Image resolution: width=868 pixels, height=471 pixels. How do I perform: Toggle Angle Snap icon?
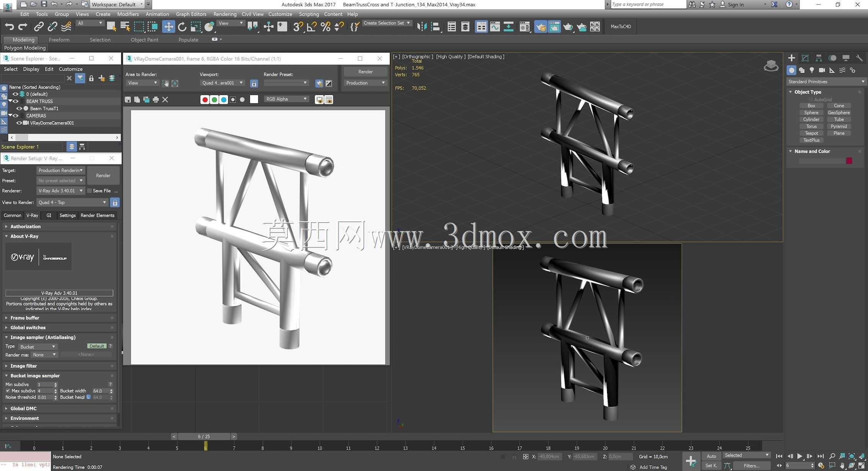pyautogui.click(x=312, y=27)
